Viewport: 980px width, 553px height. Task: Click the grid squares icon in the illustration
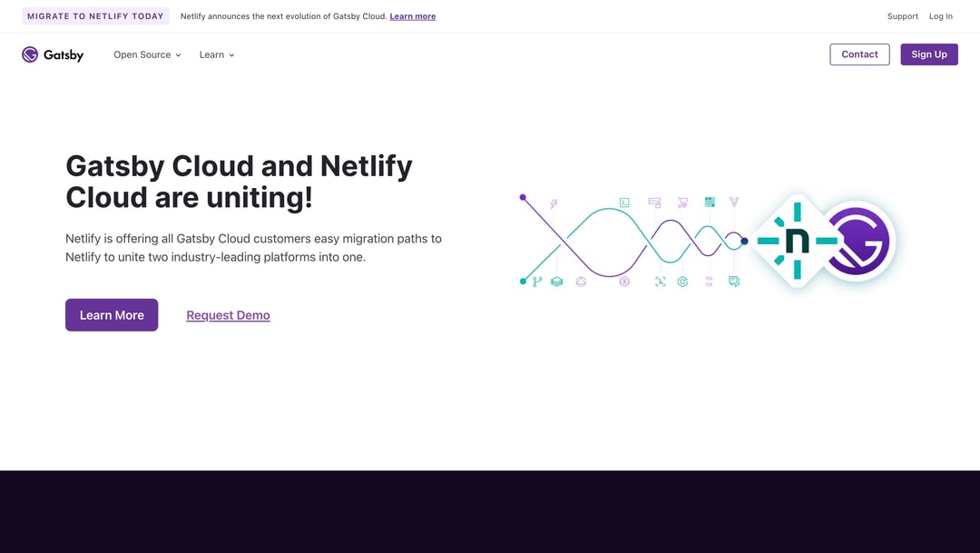[710, 202]
